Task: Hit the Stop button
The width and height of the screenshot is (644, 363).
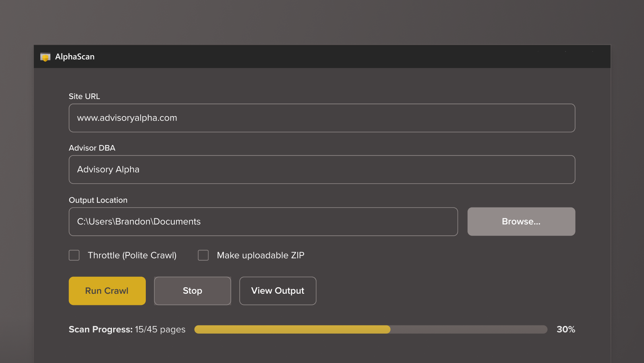Action: point(193,291)
